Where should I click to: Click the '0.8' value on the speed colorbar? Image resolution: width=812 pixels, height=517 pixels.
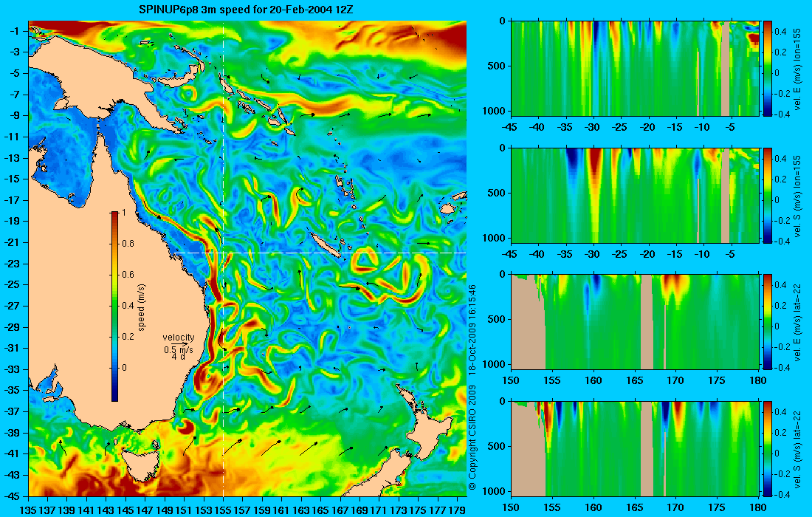(x=128, y=244)
